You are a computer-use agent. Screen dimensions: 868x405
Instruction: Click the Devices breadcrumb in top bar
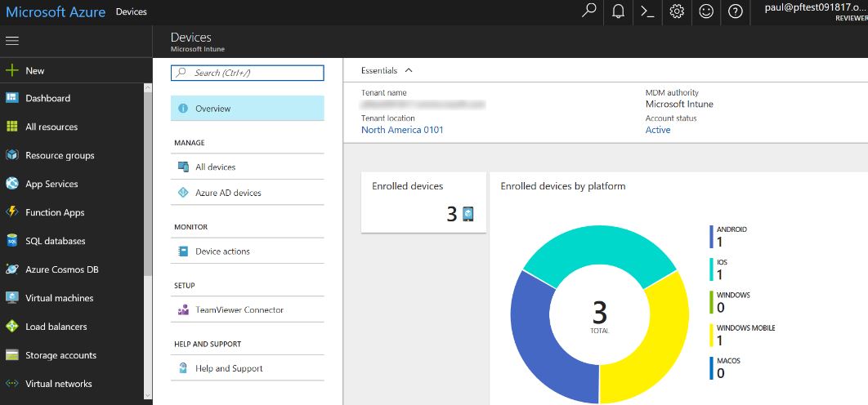[132, 11]
